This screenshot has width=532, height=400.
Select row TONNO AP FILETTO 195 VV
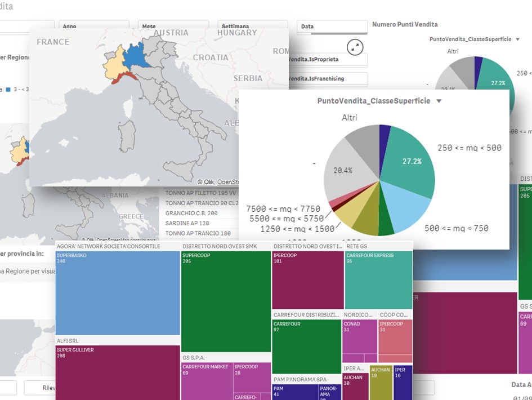pos(201,193)
